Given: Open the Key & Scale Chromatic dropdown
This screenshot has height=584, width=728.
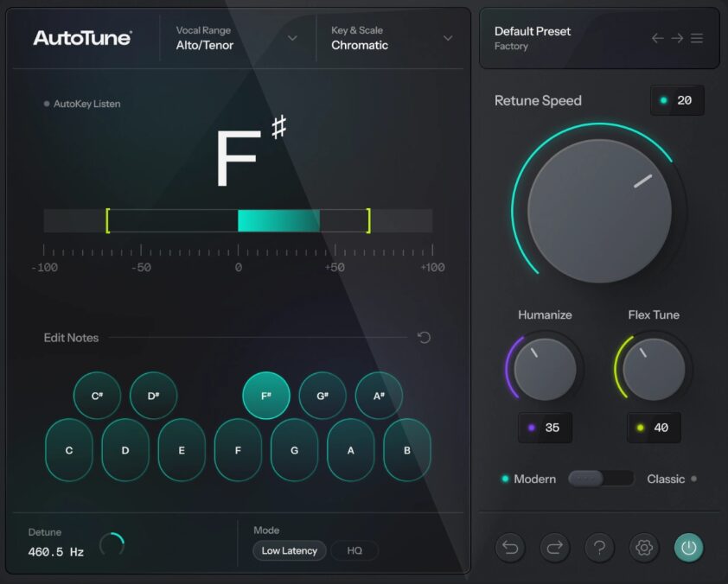Looking at the screenshot, I should [x=392, y=38].
